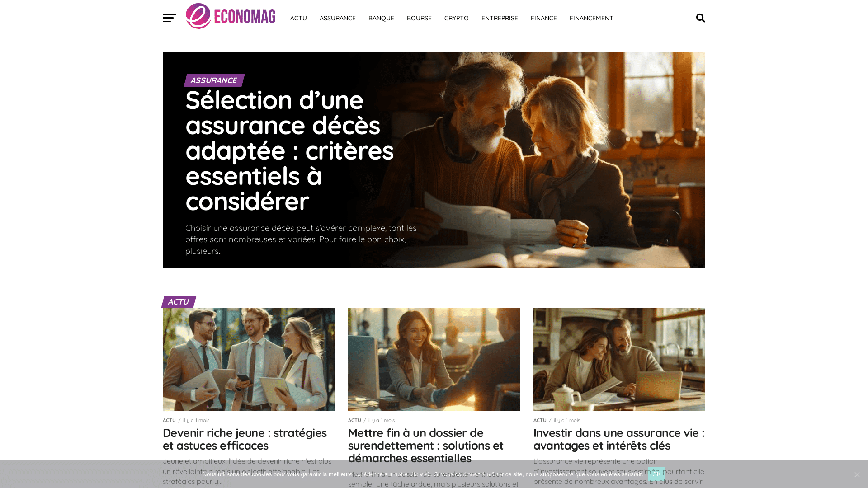
Task: Open 'Devenir riche jeune' article title
Action: 245,439
